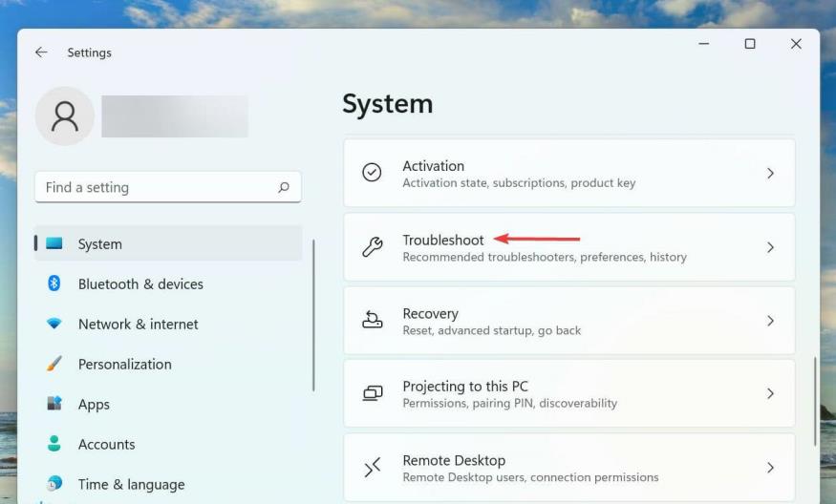Viewport: 836px width, 504px height.
Task: Open the Accounts settings category
Action: click(168, 444)
